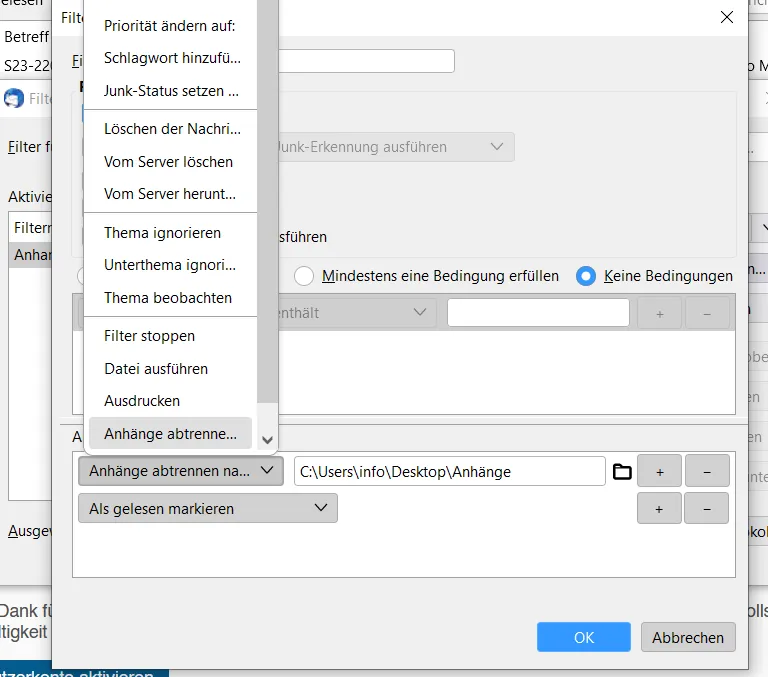Click the condition value input field

point(538,313)
